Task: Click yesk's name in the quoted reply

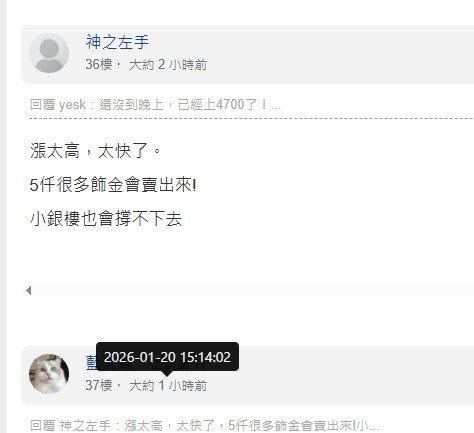Action: pyautogui.click(x=72, y=105)
